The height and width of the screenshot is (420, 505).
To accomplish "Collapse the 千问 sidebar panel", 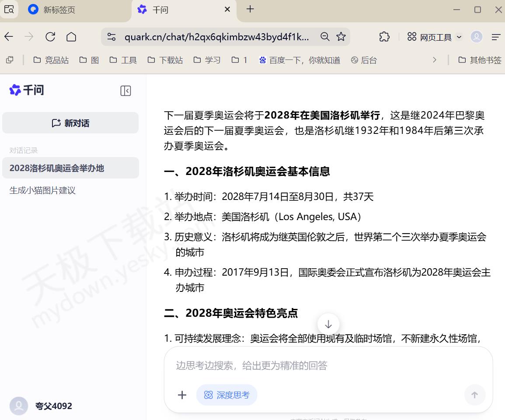I will pyautogui.click(x=125, y=91).
